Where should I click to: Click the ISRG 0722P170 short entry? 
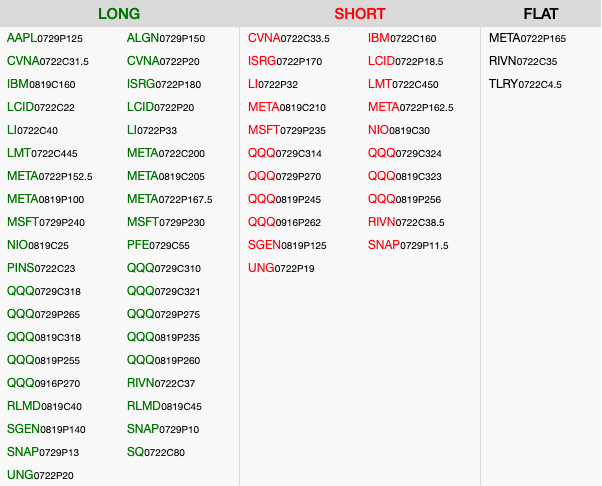[x=285, y=61]
